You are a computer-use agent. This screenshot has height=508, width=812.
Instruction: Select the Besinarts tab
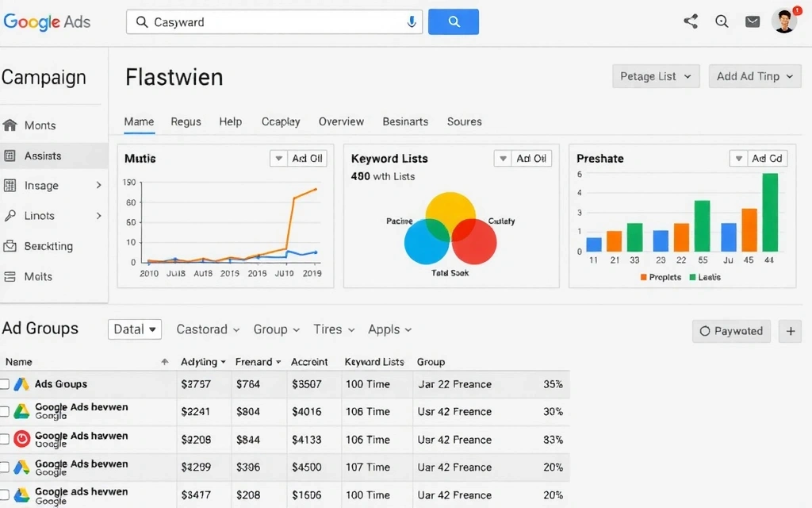(x=405, y=121)
